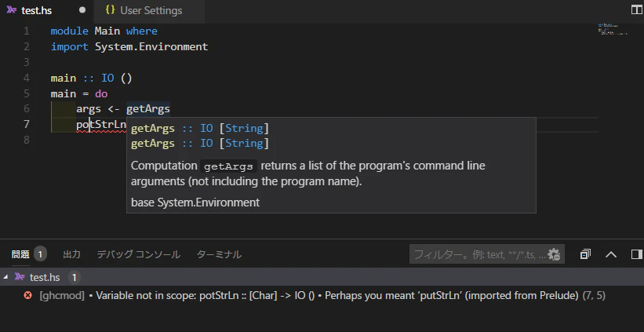
Task: Maximize the panel with the up chevron
Action: [x=611, y=254]
